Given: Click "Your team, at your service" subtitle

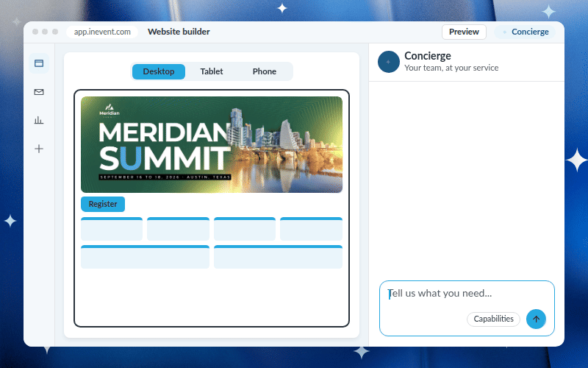Looking at the screenshot, I should (x=451, y=68).
